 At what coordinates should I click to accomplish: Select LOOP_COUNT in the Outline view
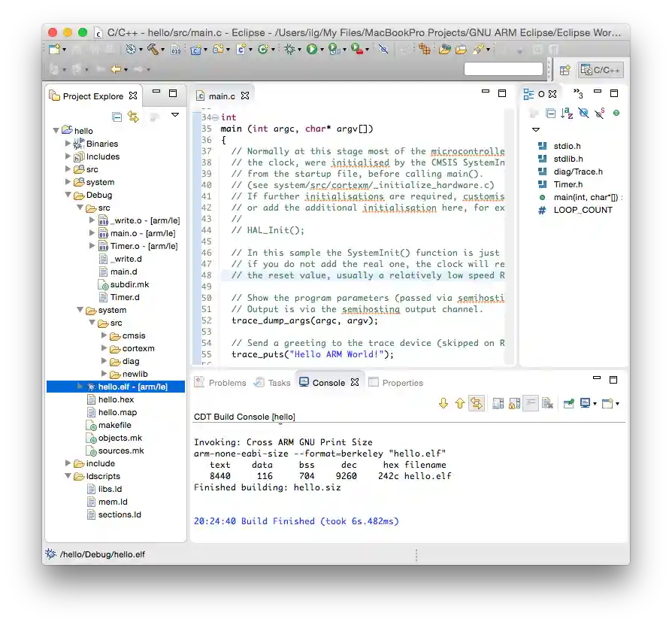click(583, 210)
